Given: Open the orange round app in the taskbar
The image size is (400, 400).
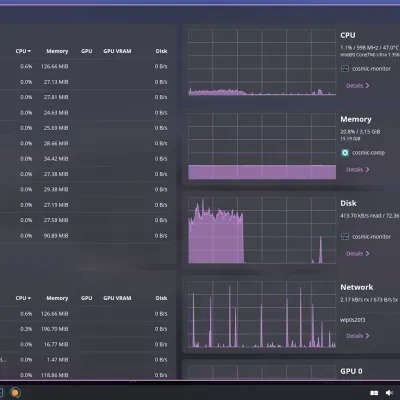Looking at the screenshot, I should (x=15, y=392).
